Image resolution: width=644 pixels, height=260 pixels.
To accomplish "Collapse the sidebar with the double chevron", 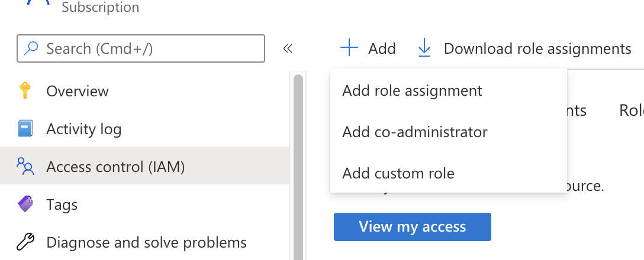I will point(288,48).
